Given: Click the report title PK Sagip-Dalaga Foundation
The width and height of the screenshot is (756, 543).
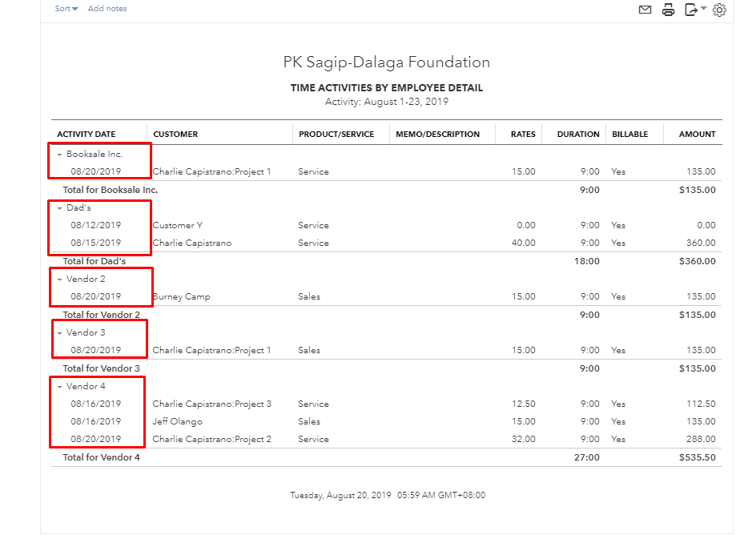Looking at the screenshot, I should (x=387, y=62).
